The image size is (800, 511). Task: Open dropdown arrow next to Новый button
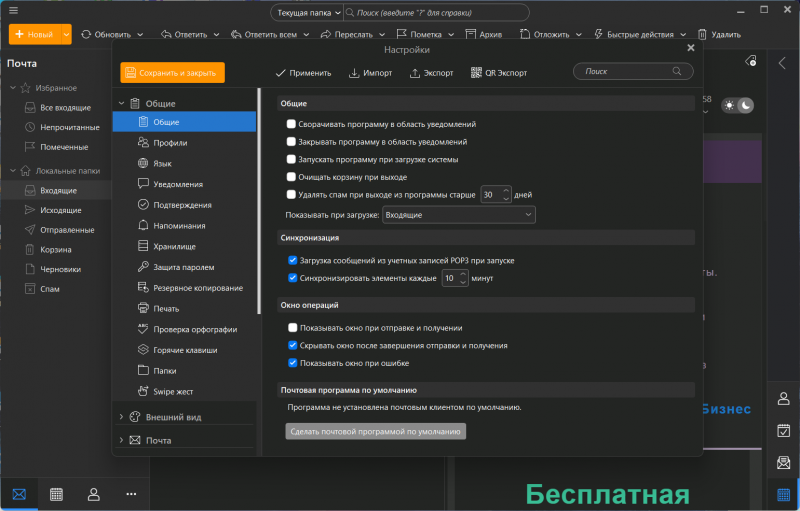66,34
